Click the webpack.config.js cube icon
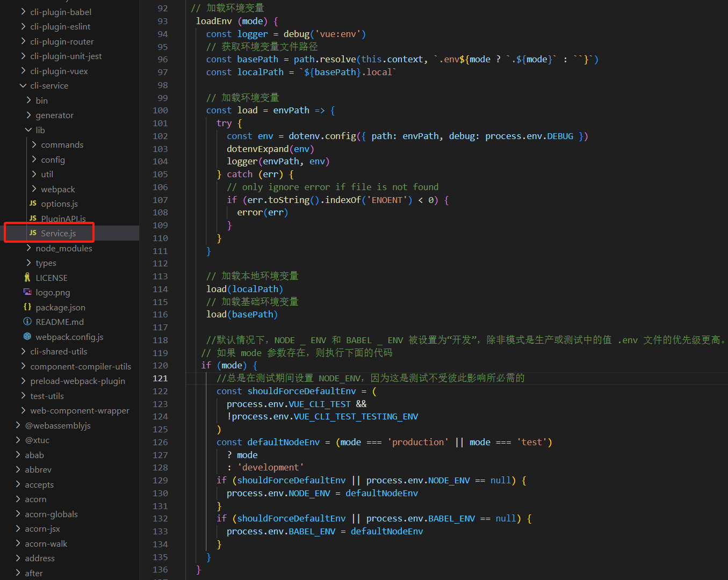The width and height of the screenshot is (728, 580). click(x=27, y=337)
